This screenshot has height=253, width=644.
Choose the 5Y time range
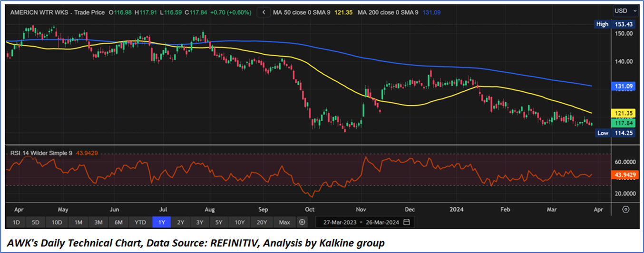218,222
